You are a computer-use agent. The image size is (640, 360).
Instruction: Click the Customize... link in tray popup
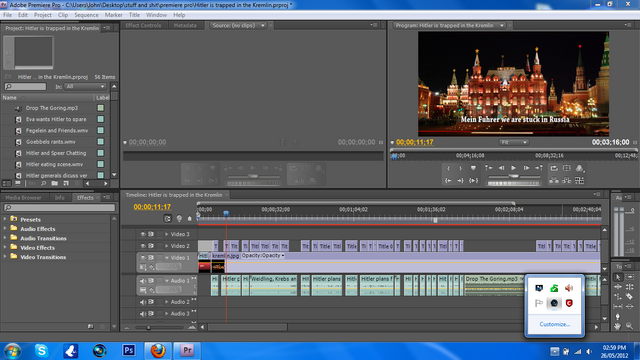click(554, 324)
